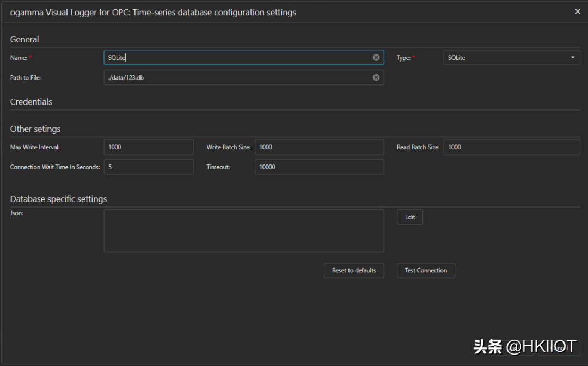Viewport: 588px width, 366px height.
Task: Click the Max Write Interval label
Action: point(35,147)
